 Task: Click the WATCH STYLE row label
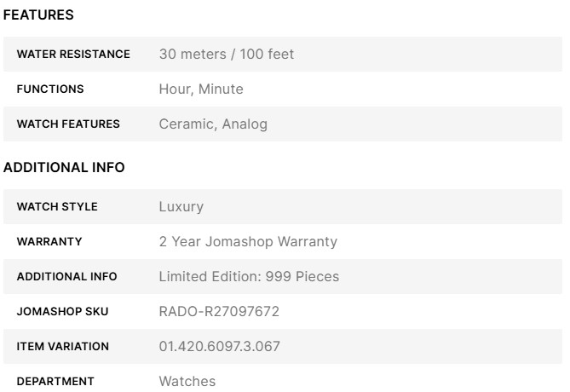point(57,207)
